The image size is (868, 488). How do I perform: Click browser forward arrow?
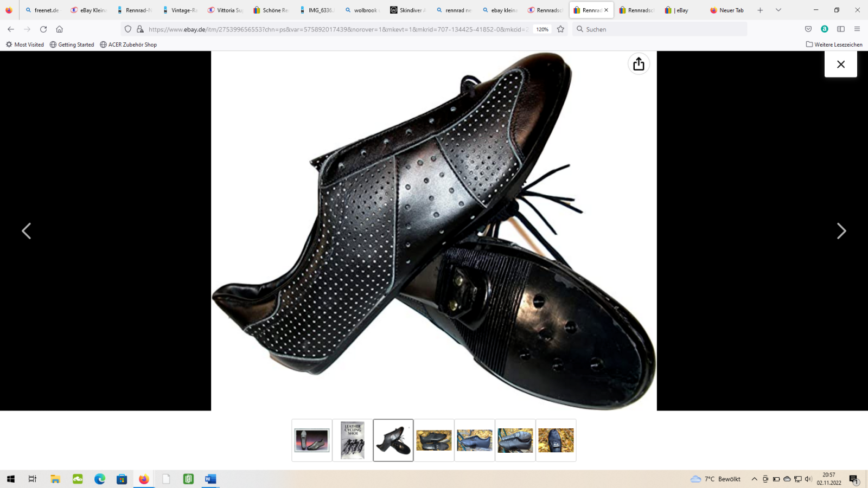tap(27, 29)
